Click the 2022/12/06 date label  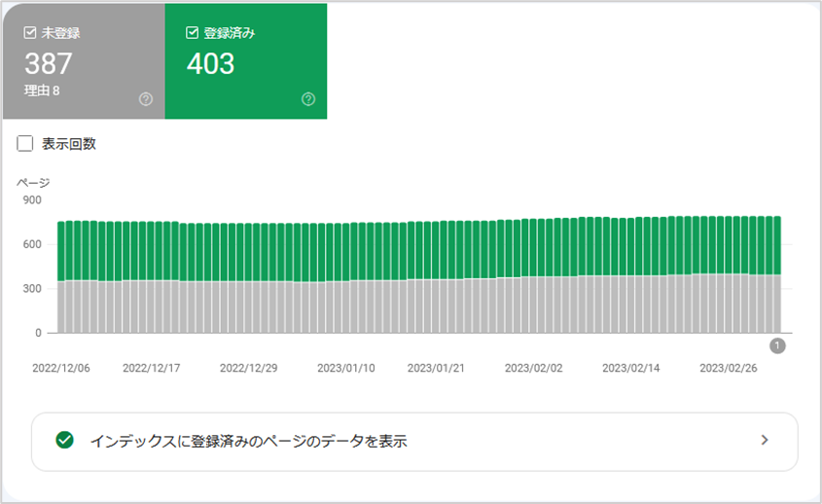pyautogui.click(x=61, y=368)
